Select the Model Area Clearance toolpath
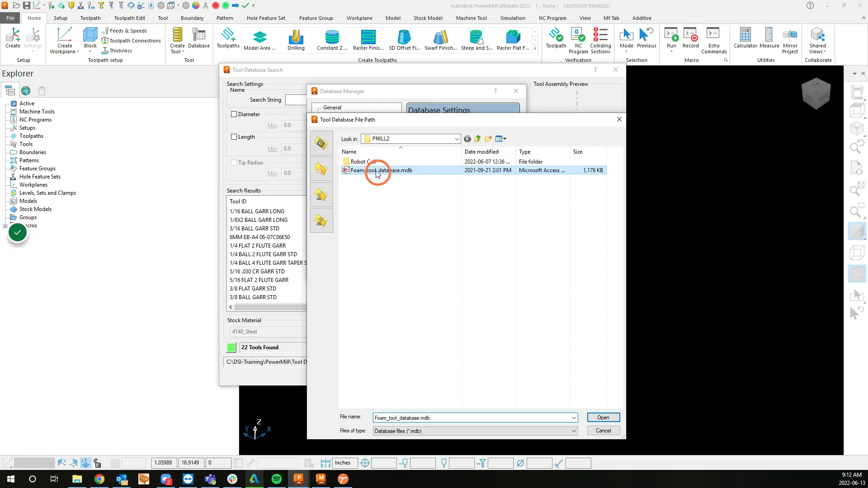This screenshot has height=488, width=868. click(x=259, y=40)
